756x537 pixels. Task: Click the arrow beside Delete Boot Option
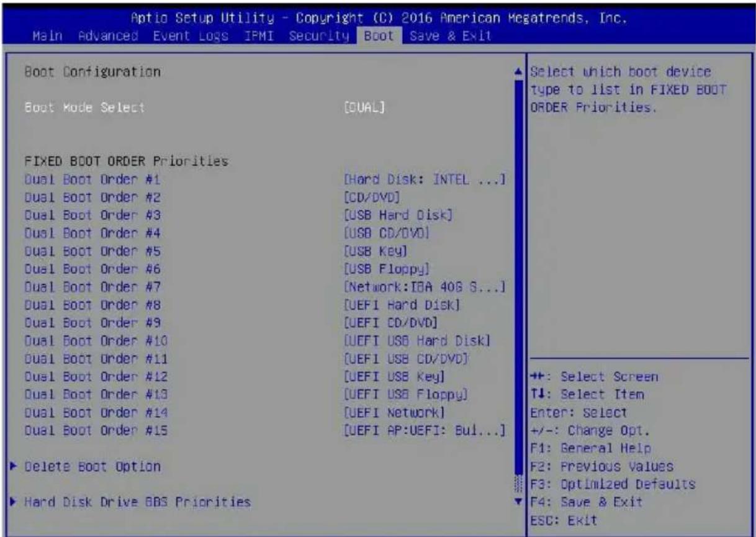[12, 466]
